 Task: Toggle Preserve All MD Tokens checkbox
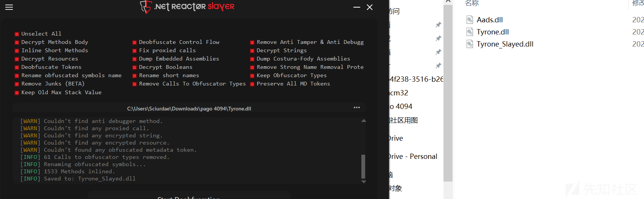(252, 84)
